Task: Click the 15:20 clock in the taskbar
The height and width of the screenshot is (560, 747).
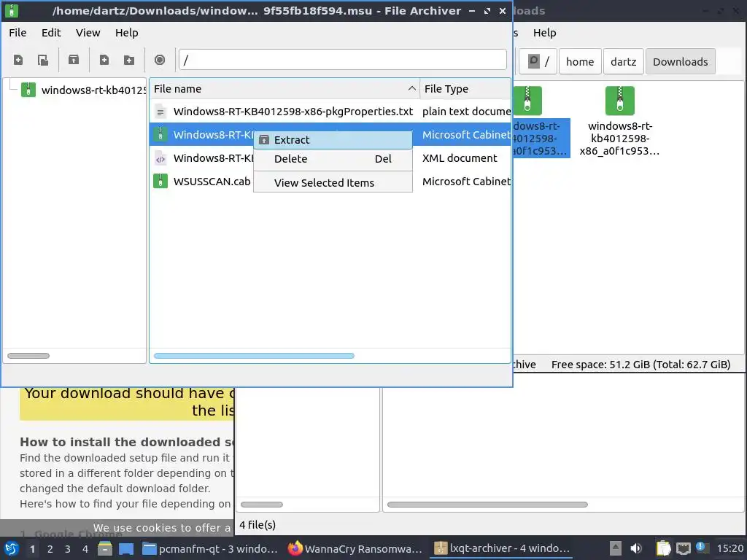Action: 729,548
